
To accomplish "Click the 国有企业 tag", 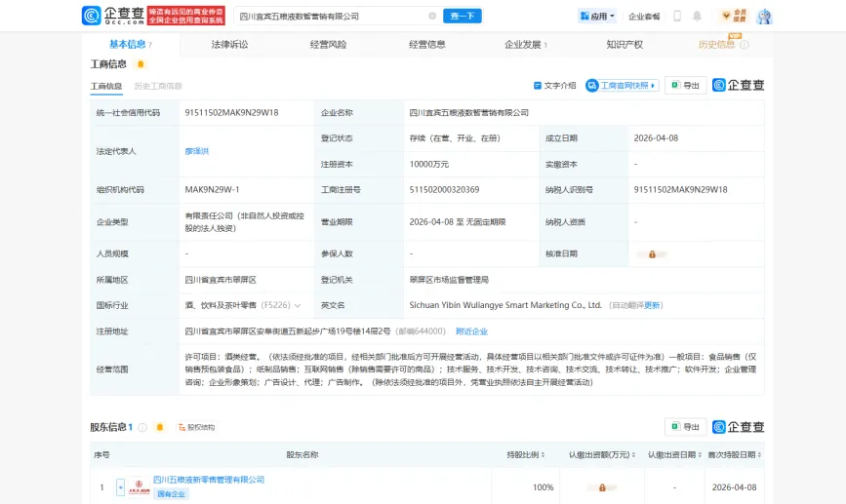I will click(171, 493).
